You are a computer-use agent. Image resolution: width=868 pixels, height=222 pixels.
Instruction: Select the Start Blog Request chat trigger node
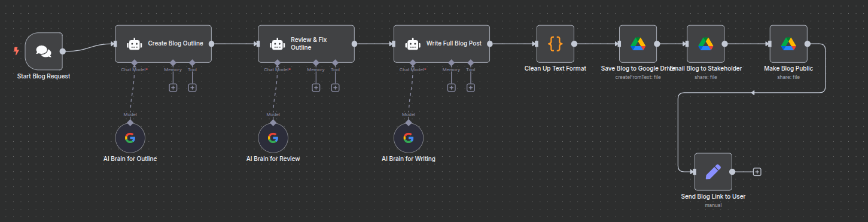pyautogui.click(x=44, y=51)
